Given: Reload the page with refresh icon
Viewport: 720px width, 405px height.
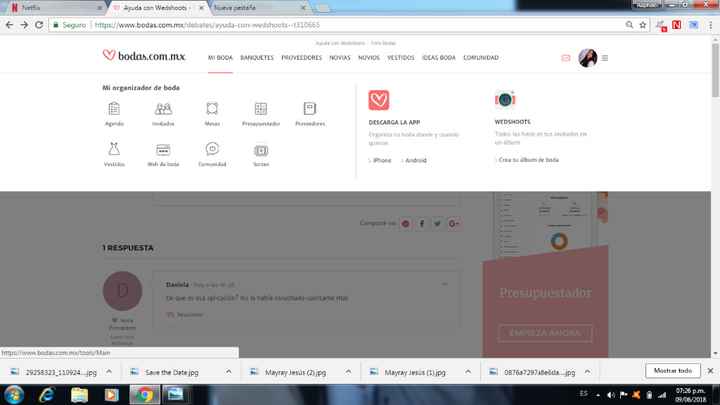Looking at the screenshot, I should pyautogui.click(x=39, y=25).
